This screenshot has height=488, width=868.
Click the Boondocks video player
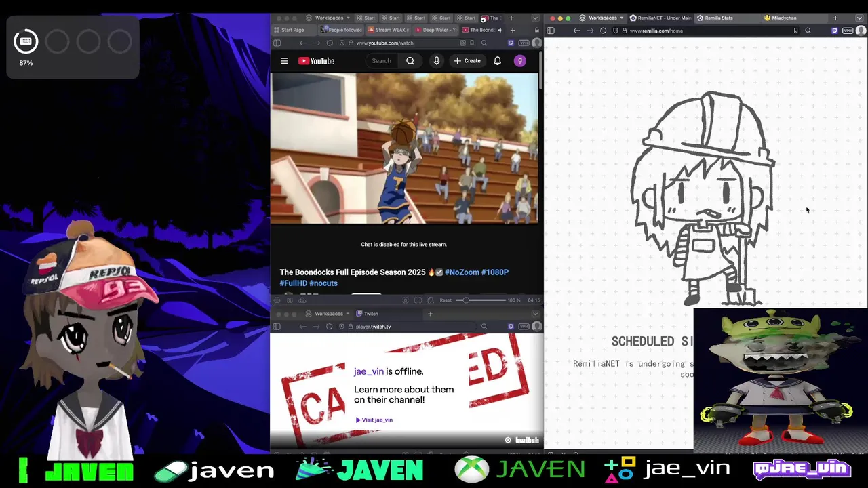(x=404, y=148)
